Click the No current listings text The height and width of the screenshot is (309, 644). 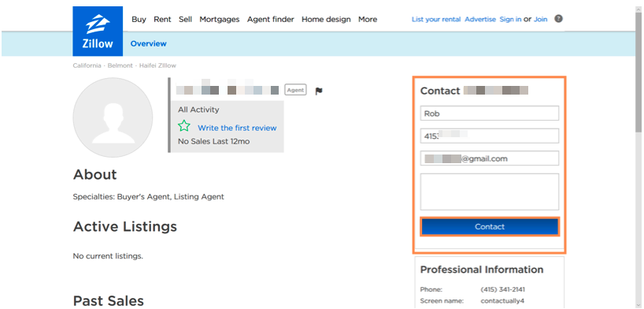108,256
